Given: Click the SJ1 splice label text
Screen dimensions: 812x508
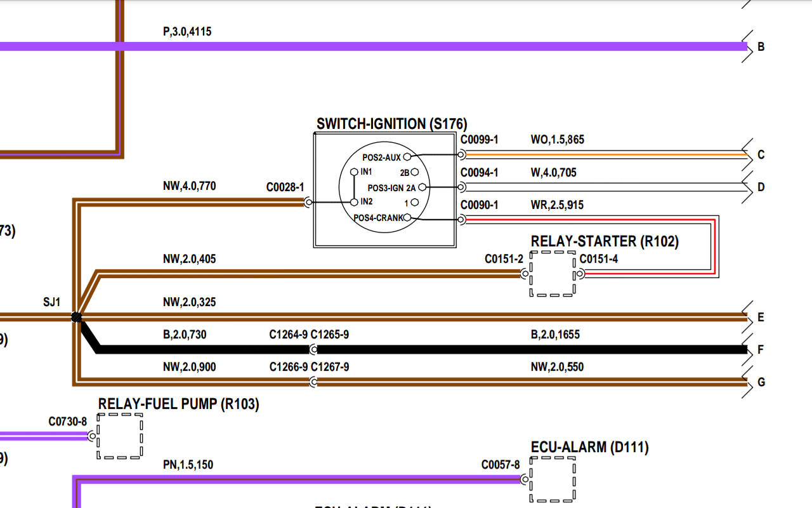Looking at the screenshot, I should (x=52, y=302).
